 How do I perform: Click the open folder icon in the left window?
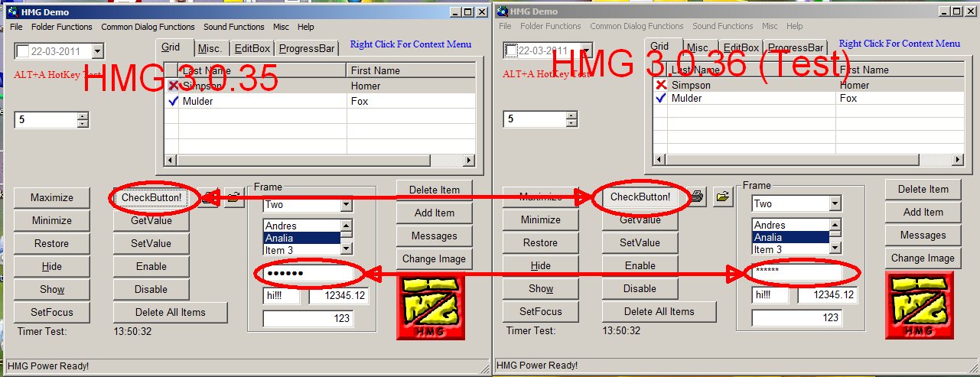[x=234, y=198]
